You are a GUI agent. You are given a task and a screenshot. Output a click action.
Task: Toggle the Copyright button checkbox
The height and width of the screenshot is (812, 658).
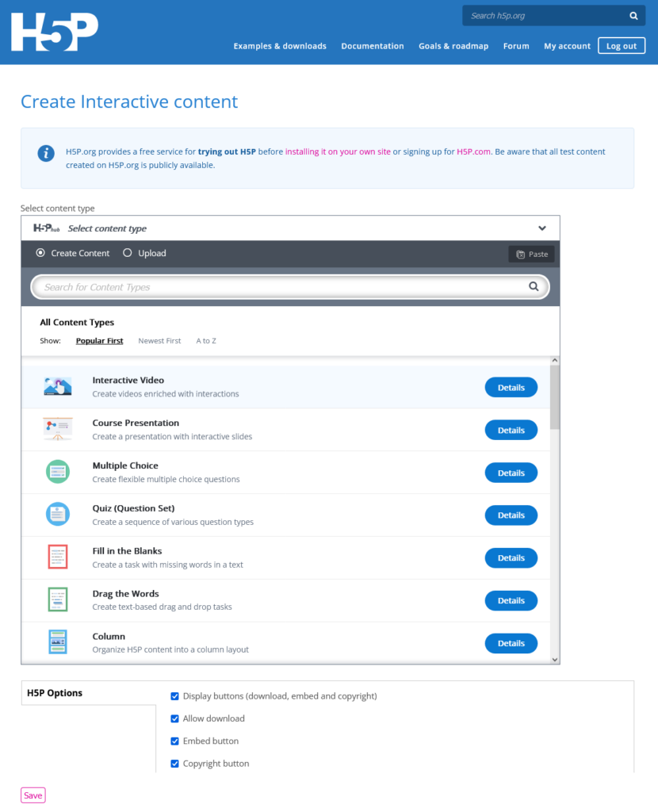[175, 764]
